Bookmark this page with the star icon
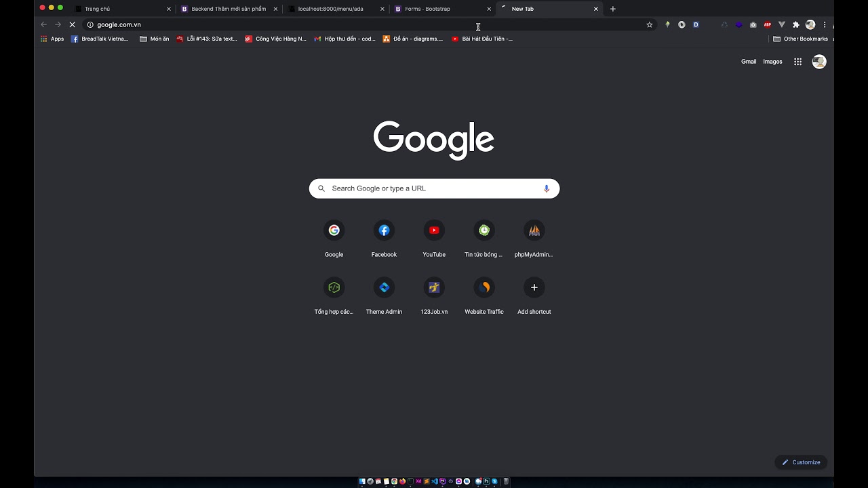This screenshot has width=868, height=488. [650, 24]
